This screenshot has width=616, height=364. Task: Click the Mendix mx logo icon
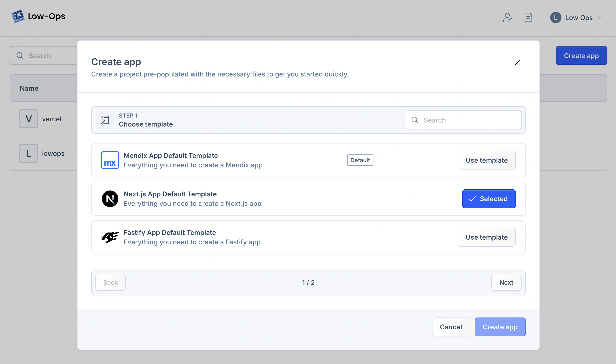pyautogui.click(x=110, y=160)
